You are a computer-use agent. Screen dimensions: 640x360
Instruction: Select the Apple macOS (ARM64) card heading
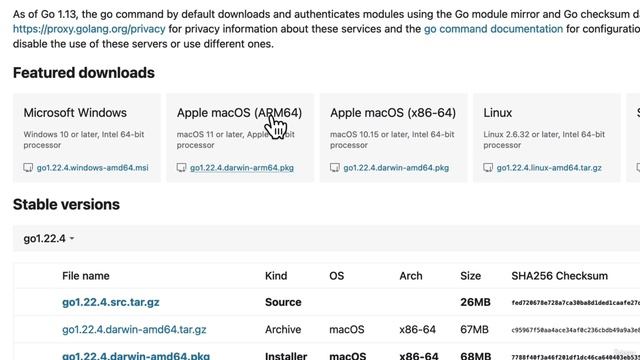pyautogui.click(x=239, y=113)
